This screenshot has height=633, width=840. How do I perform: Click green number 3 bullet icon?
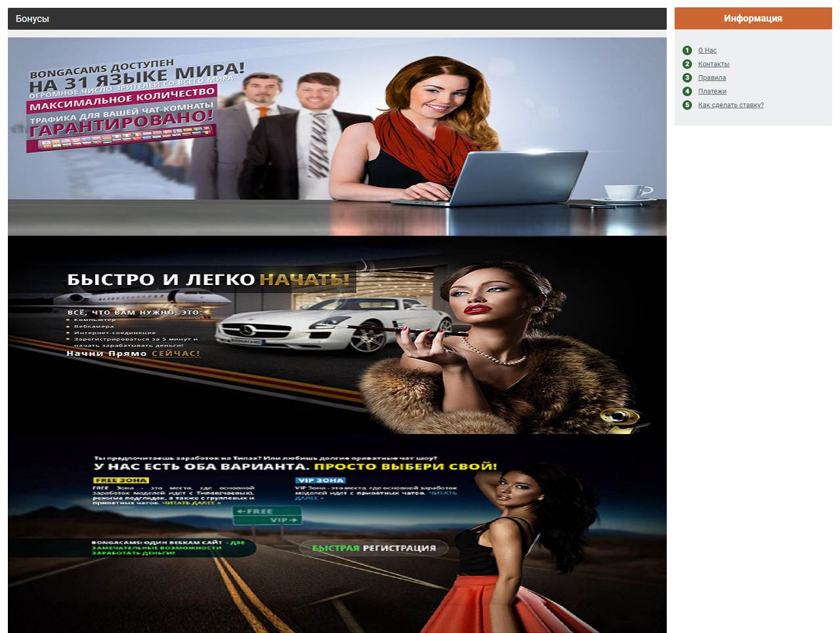687,78
